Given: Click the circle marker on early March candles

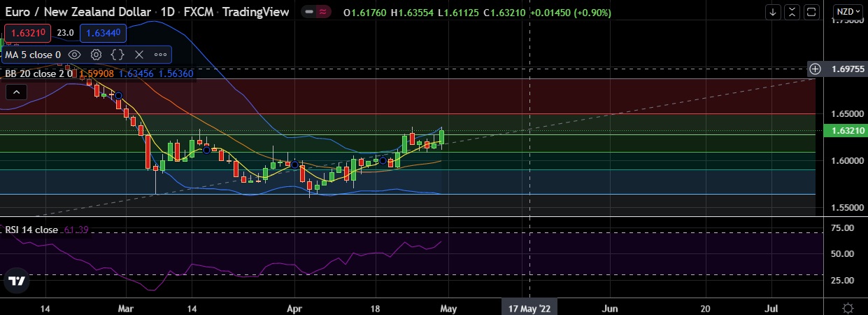Looking at the screenshot, I should coord(119,95).
